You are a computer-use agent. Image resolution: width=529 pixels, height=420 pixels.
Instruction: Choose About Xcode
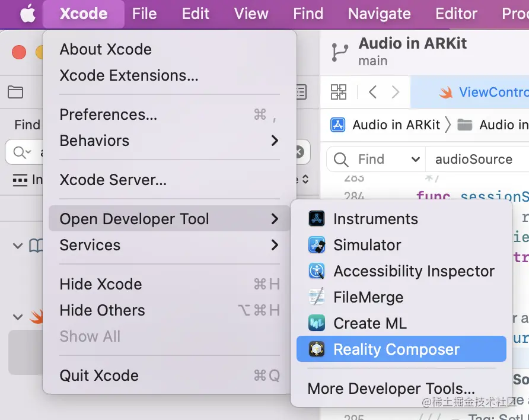pos(106,49)
